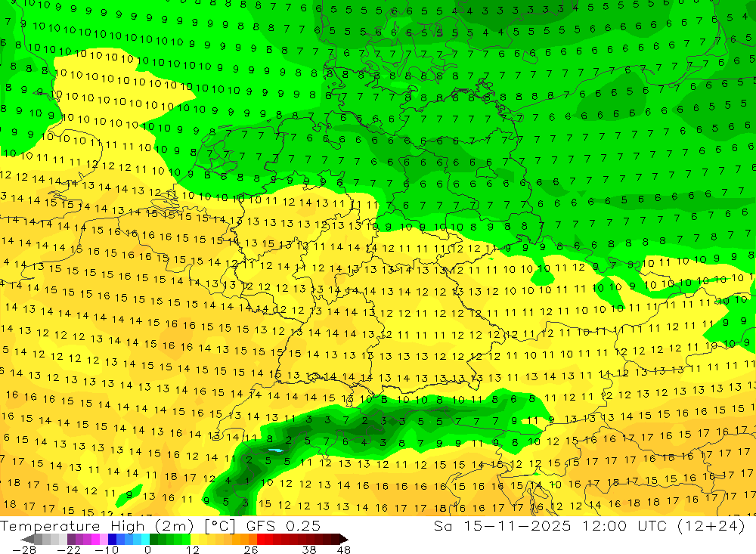Click the 12 label under the color scale

[x=193, y=549]
